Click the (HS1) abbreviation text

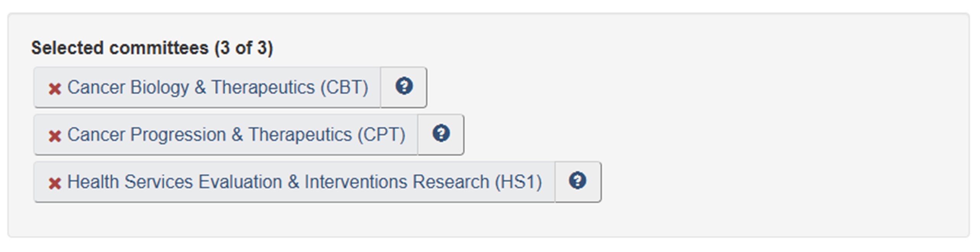coord(518,182)
